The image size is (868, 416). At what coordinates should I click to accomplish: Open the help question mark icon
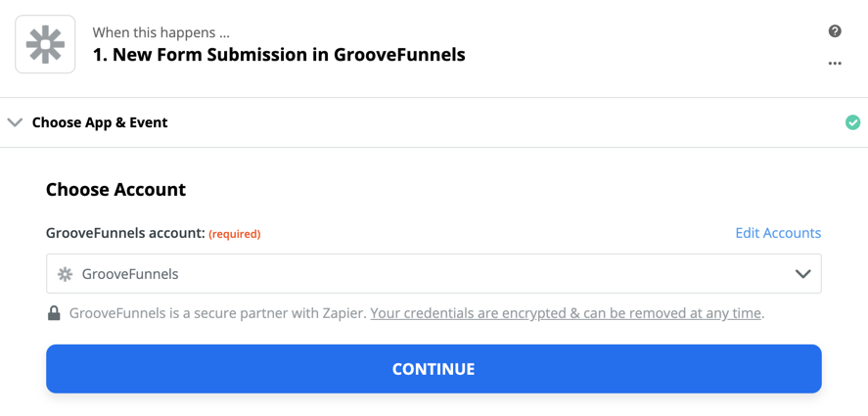pyautogui.click(x=835, y=31)
